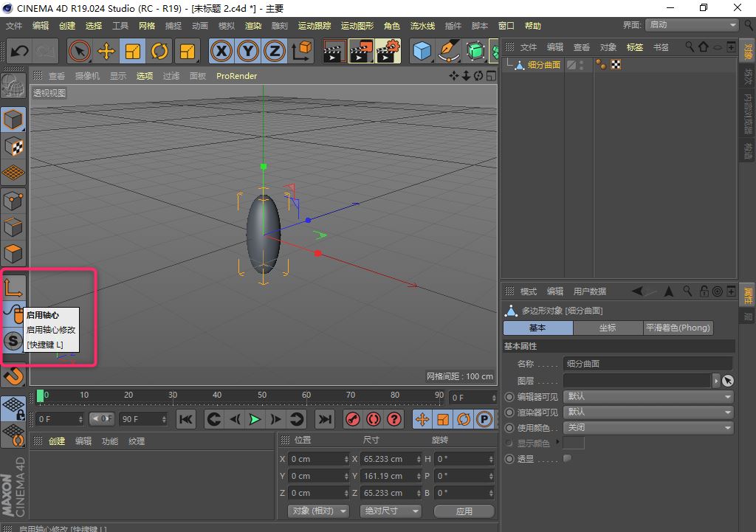756x532 pixels.
Task: Toggle position keyframe recording in the timeline bar
Action: 422,419
